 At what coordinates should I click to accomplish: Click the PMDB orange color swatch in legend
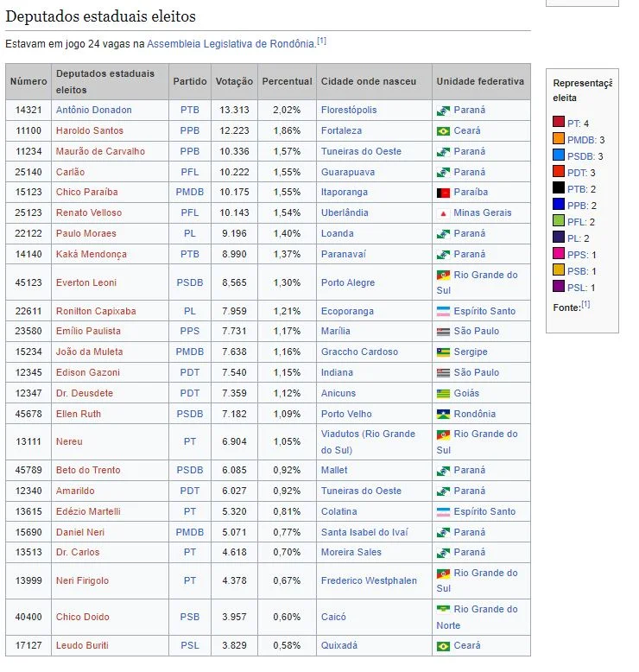tap(559, 140)
